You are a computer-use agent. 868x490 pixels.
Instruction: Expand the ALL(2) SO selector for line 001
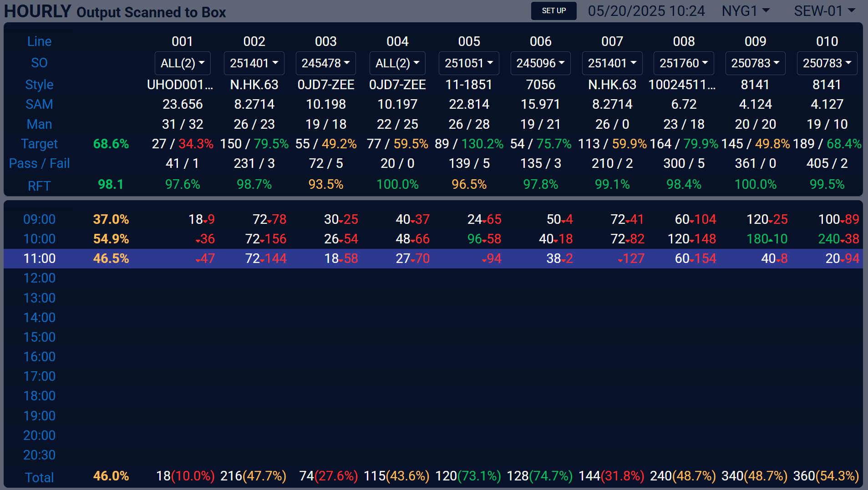pyautogui.click(x=183, y=63)
